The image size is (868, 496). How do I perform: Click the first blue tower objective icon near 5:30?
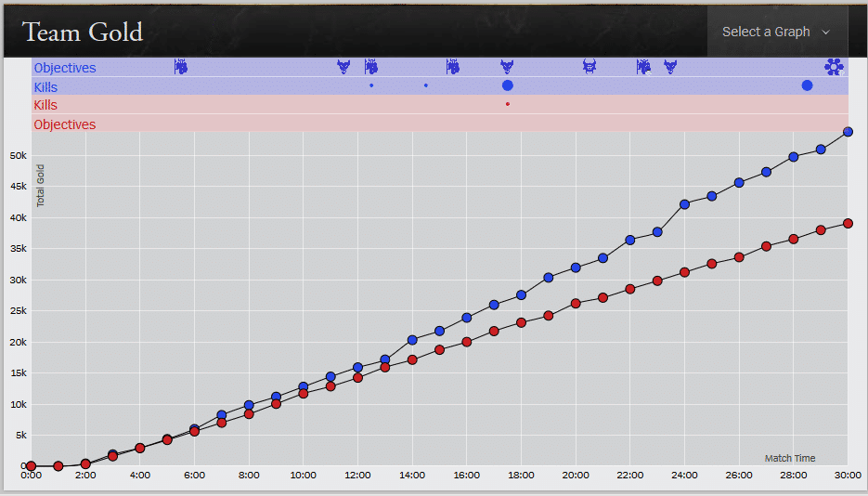pyautogui.click(x=181, y=67)
